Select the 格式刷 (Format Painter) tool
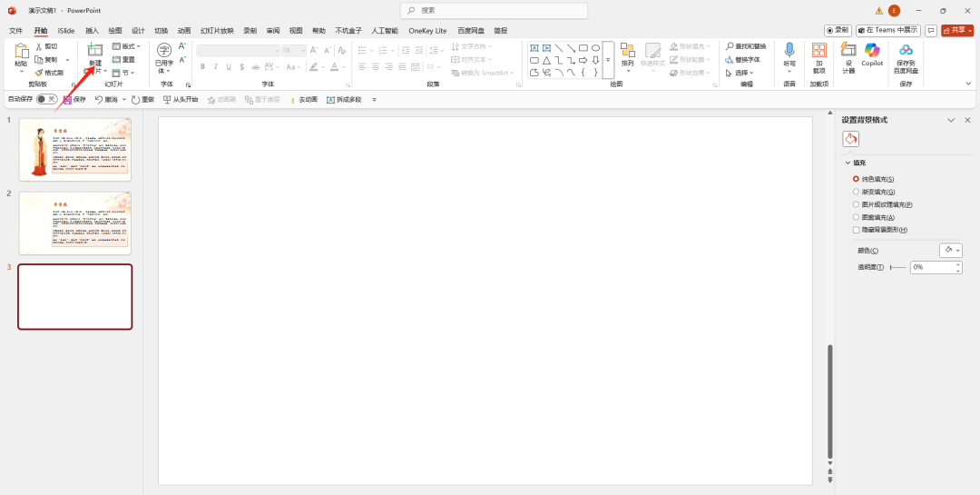 (x=49, y=73)
